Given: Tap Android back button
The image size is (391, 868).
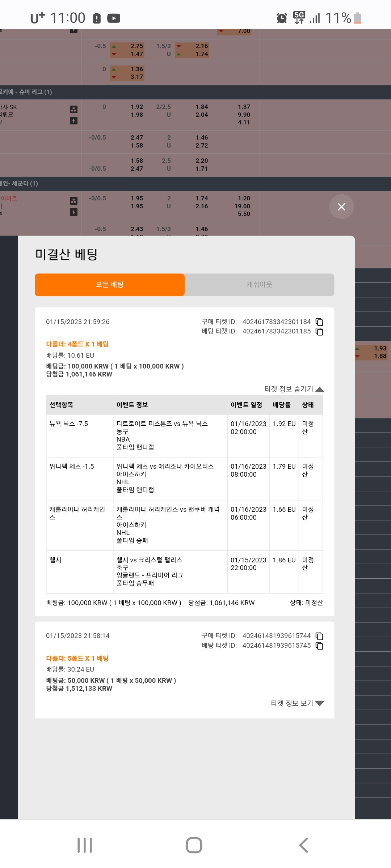Looking at the screenshot, I should [x=304, y=845].
